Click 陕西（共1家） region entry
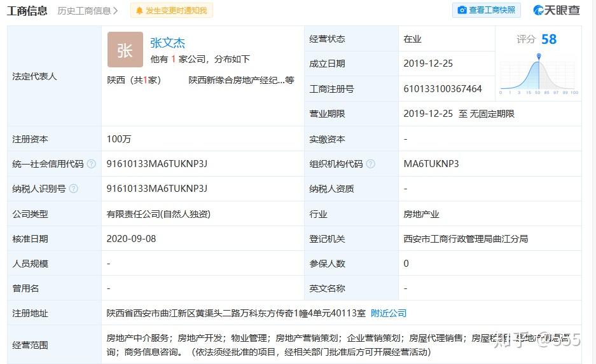596x364 pixels. pyautogui.click(x=134, y=80)
